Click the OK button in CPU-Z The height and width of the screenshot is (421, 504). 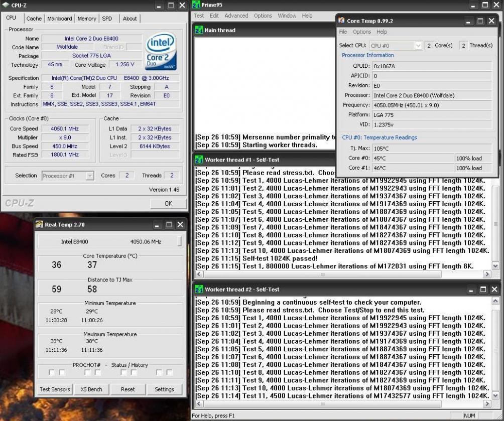(168, 203)
